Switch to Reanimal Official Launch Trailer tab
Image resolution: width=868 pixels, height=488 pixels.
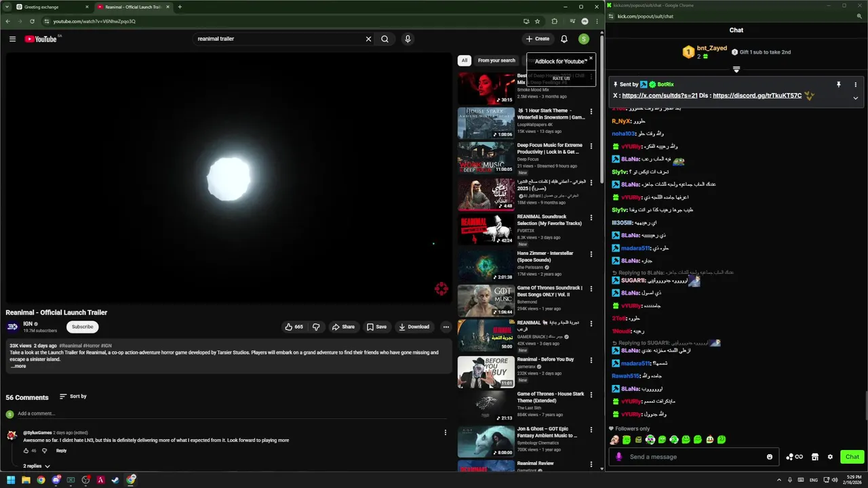[x=134, y=7]
